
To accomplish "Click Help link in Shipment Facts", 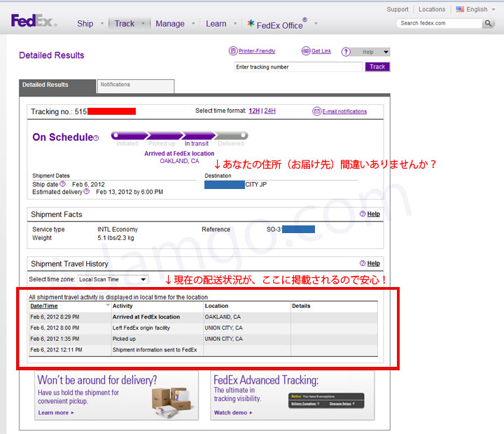I will point(374,213).
